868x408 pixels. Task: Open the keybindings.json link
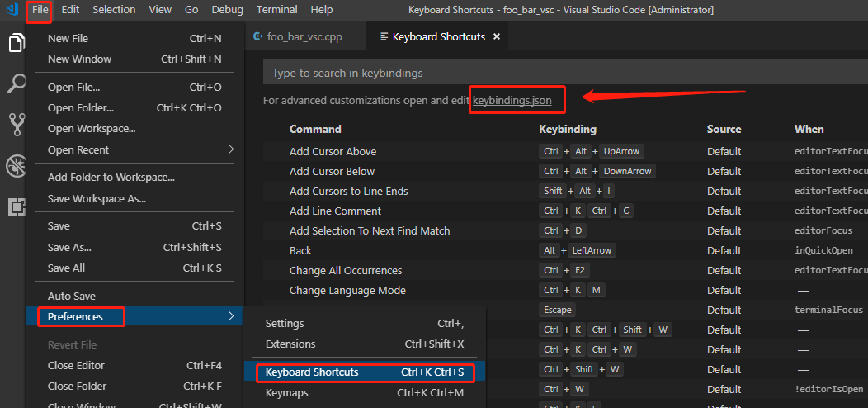coord(512,101)
